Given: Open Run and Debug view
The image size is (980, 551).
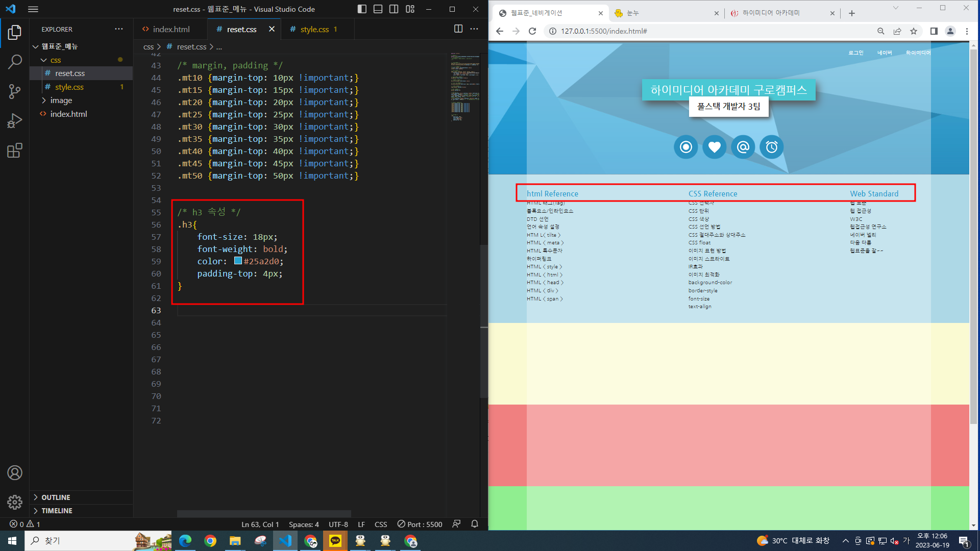Looking at the screenshot, I should pyautogui.click(x=15, y=121).
